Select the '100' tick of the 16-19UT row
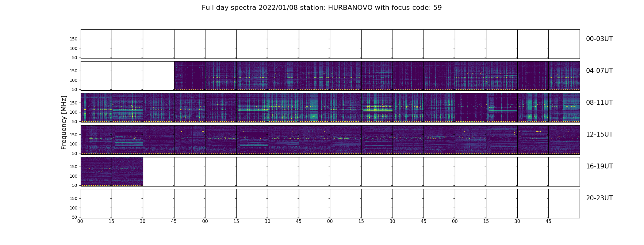The height and width of the screenshot is (245, 644). (74, 176)
